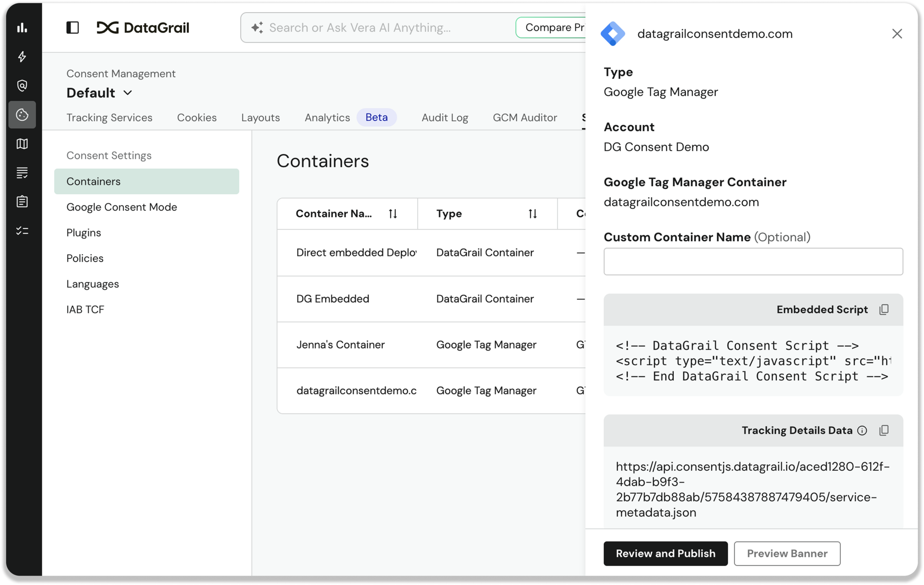Open the DG Embedded container row
Viewport: 924px width, 585px height.
[x=431, y=299]
